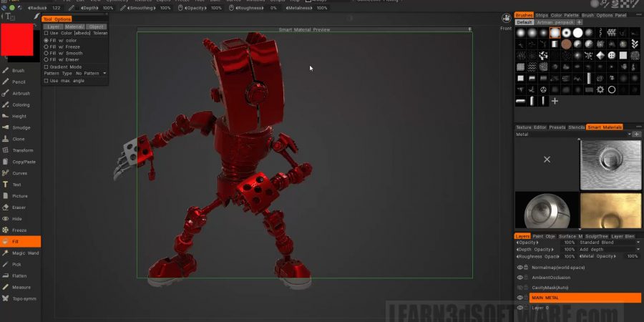The width and height of the screenshot is (644, 322).
Task: Switch to the Stencils tab
Action: 576,127
